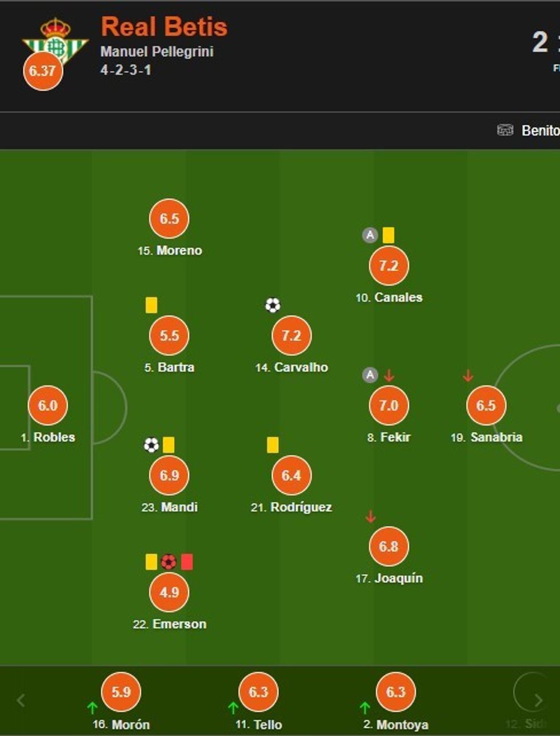Open the 17. Joaquín player name

pyautogui.click(x=389, y=578)
